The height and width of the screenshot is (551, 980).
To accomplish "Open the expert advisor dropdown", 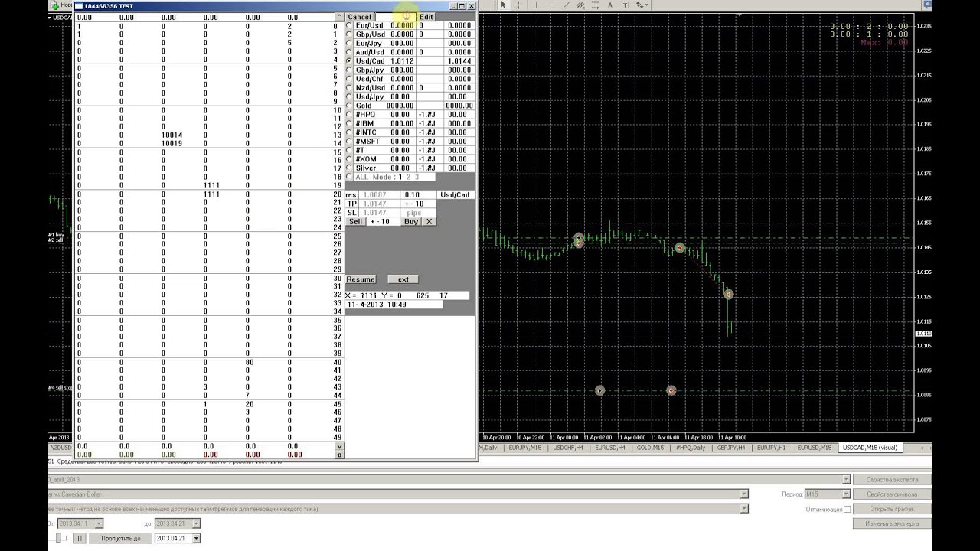I will (x=846, y=480).
